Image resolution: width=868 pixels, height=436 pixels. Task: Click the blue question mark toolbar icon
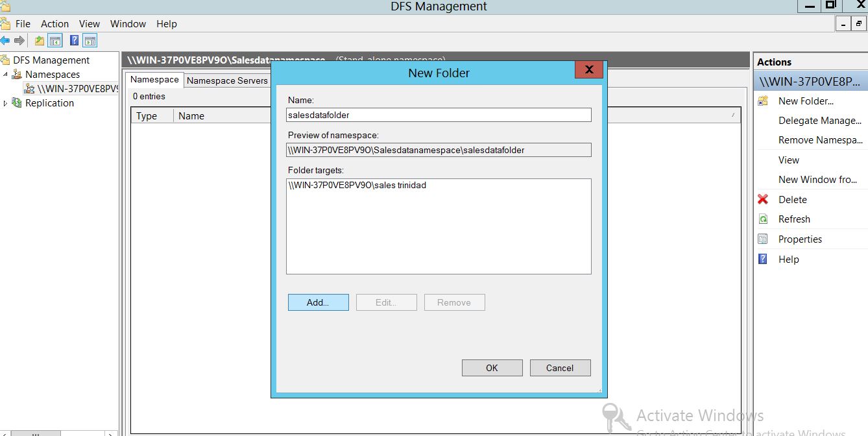tap(74, 41)
